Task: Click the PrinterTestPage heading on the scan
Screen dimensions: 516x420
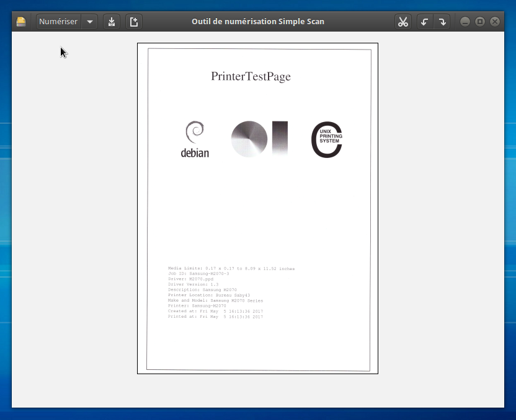Action: click(251, 77)
